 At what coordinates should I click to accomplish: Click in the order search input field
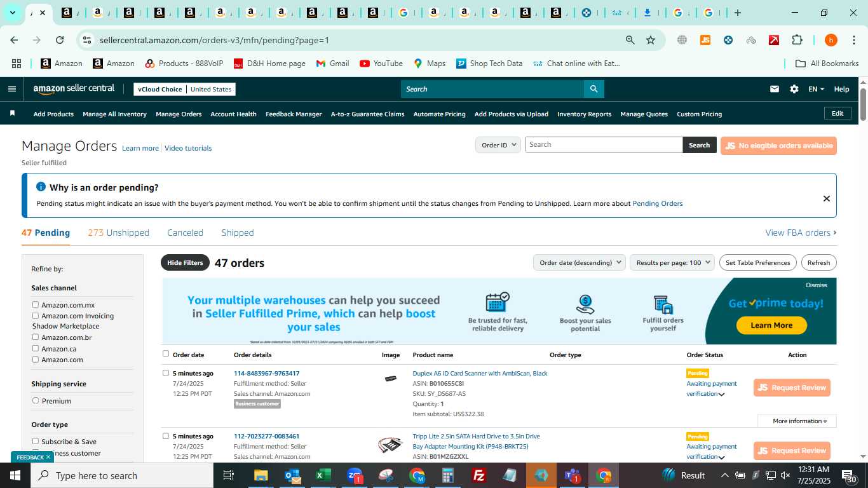coord(604,144)
